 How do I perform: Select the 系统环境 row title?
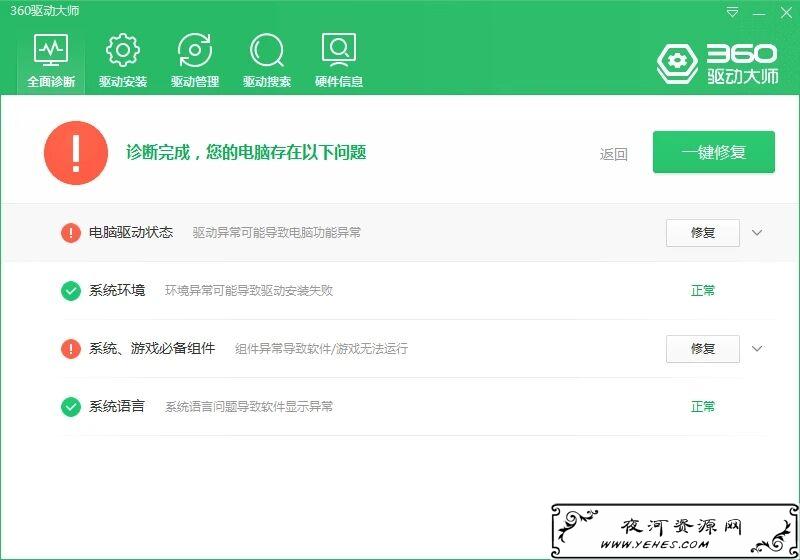pos(117,290)
